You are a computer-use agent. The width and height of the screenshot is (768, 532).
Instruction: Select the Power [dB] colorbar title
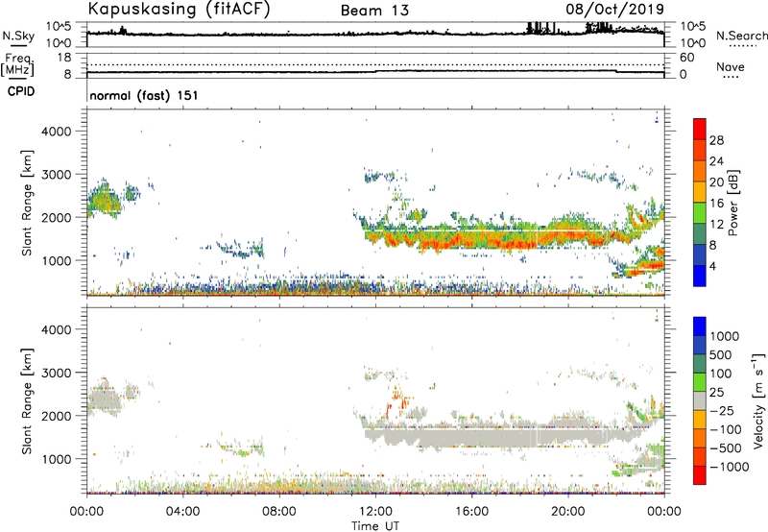point(732,203)
